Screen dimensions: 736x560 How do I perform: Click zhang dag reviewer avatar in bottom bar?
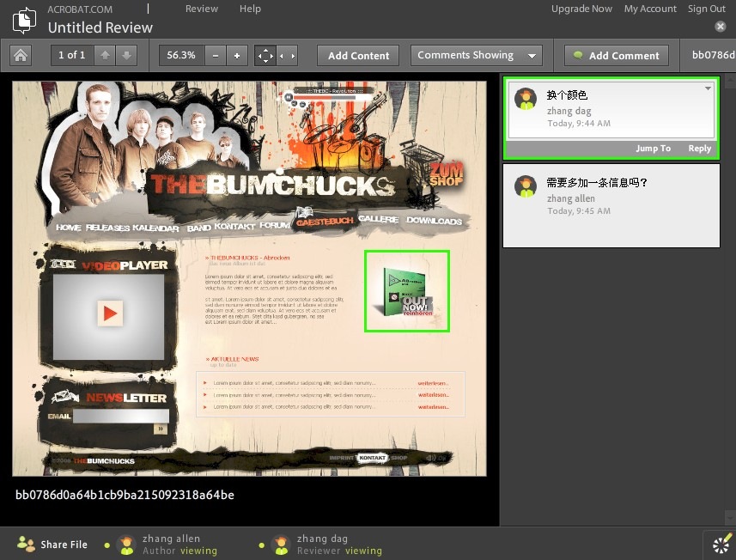[x=281, y=545]
